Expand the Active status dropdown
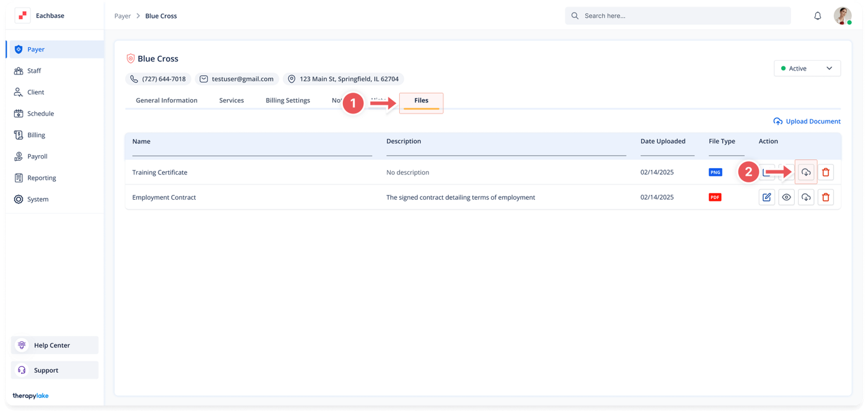This screenshot has height=415, width=868. [807, 68]
